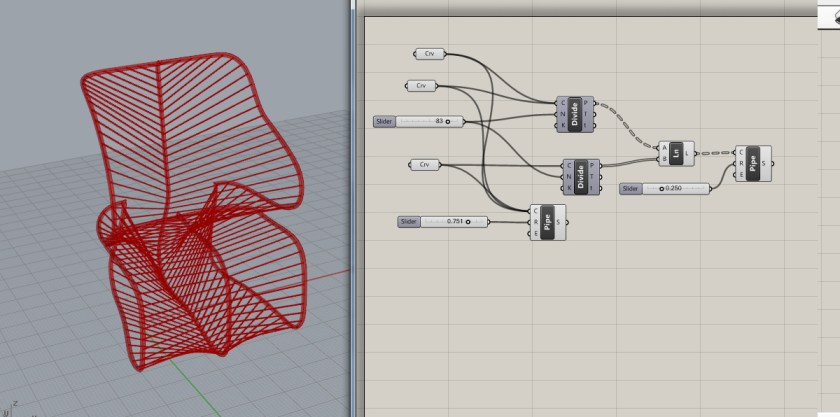Viewport: 840px width, 417px height.
Task: Select the Pipe component beside the 0.751 slider
Action: click(547, 223)
